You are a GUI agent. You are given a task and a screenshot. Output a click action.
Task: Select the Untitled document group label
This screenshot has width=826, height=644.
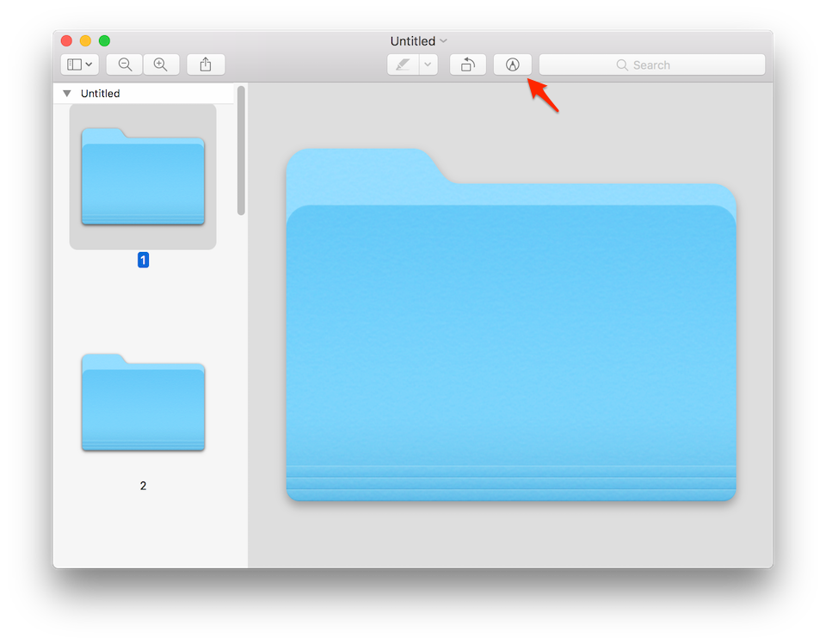tap(100, 93)
